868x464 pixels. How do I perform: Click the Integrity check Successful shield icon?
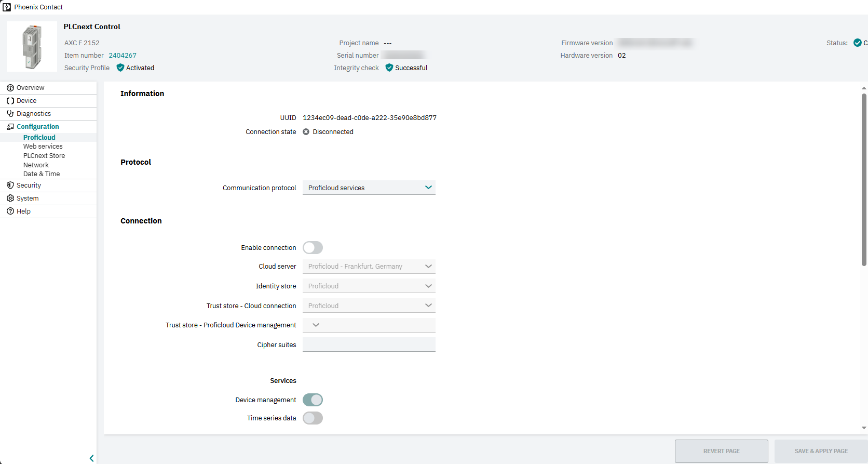coord(389,68)
